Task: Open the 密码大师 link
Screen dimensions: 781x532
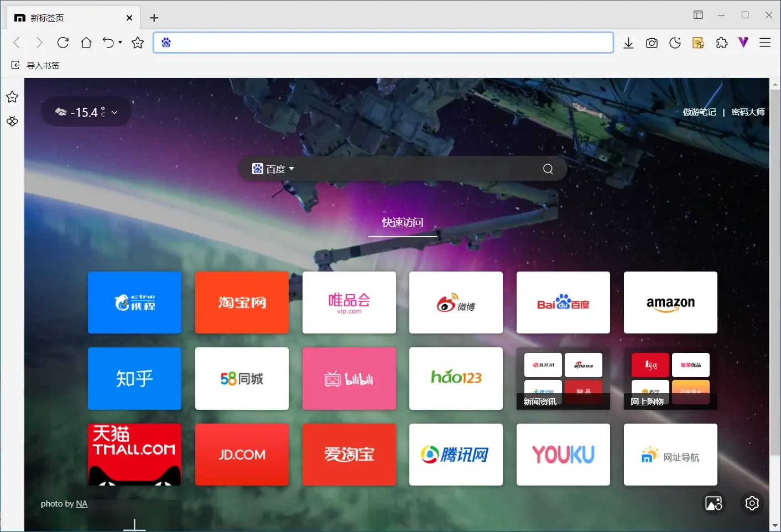Action: pos(748,112)
